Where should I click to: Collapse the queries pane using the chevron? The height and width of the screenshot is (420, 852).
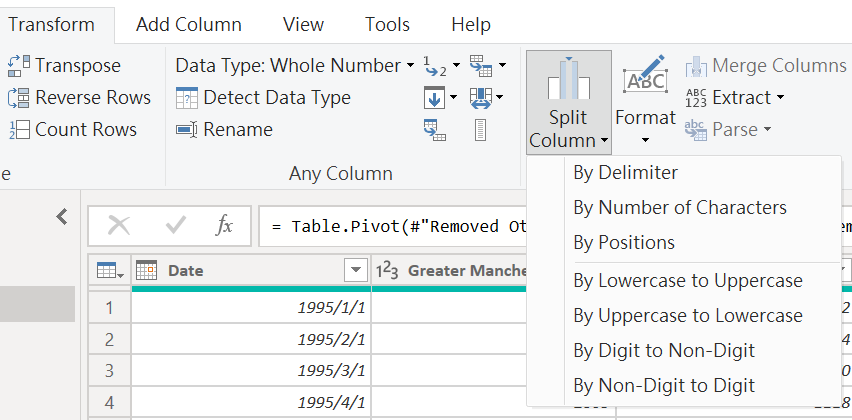[x=62, y=217]
